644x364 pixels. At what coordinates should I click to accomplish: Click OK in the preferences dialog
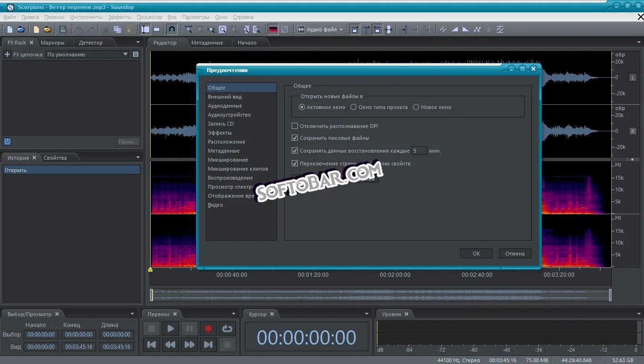point(476,254)
